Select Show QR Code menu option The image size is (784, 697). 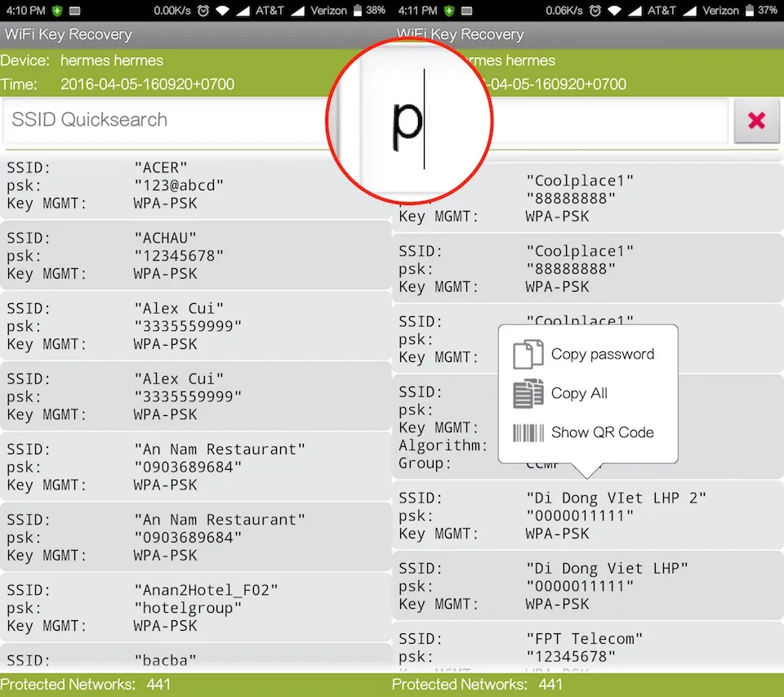pyautogui.click(x=602, y=433)
